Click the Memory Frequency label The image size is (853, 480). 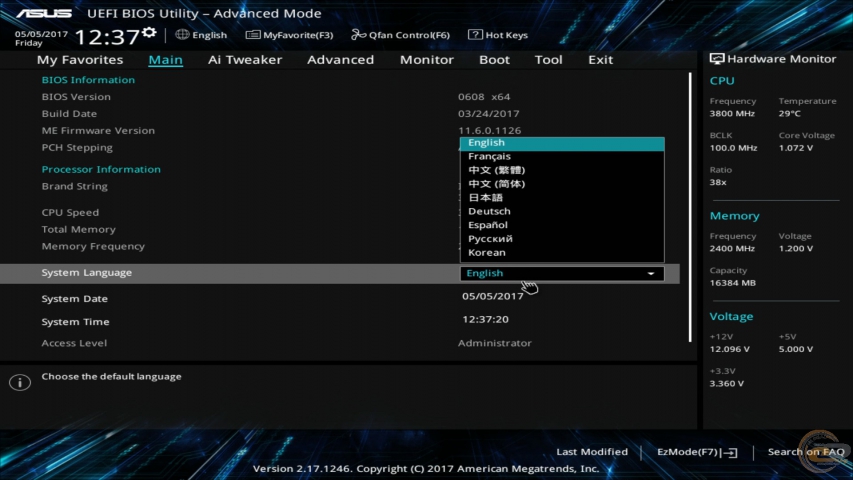[x=93, y=247]
